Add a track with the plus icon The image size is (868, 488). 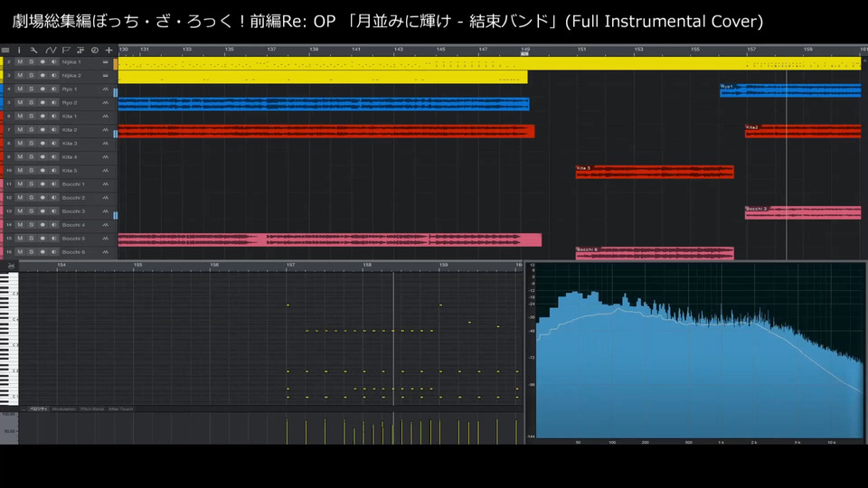[x=109, y=50]
